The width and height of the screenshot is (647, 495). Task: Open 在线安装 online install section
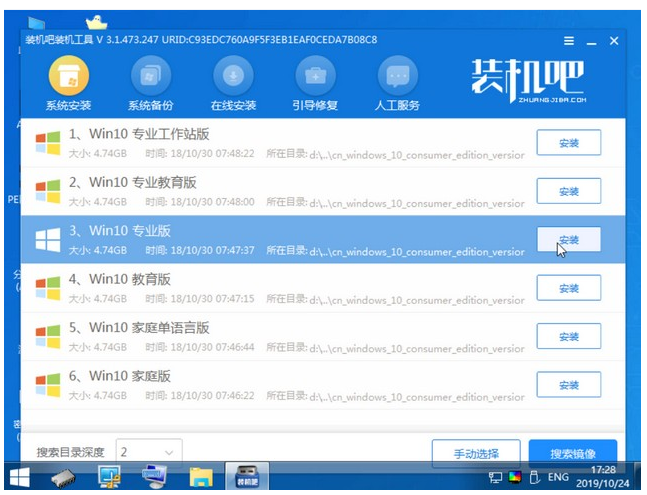click(x=232, y=77)
